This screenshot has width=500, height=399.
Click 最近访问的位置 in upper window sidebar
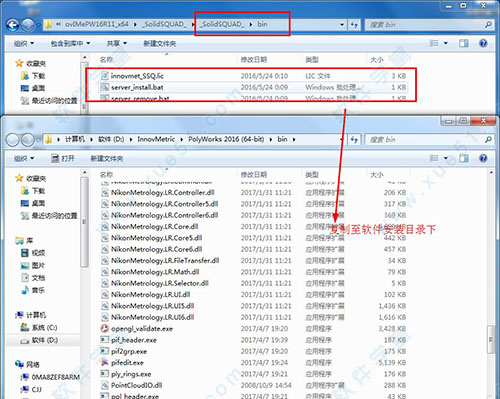pos(49,101)
